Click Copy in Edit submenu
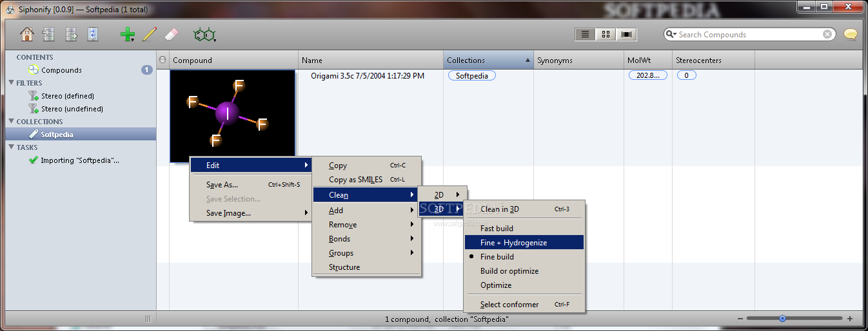This screenshot has height=331, width=868. coord(366,165)
